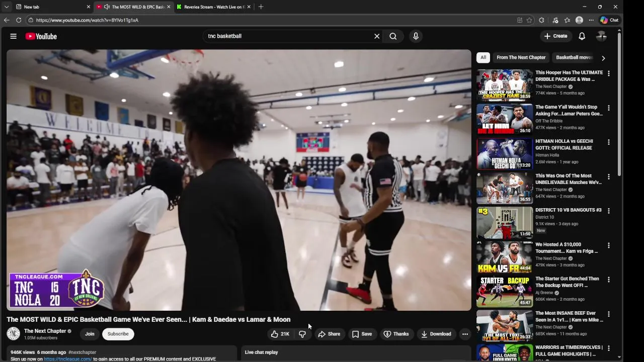
Task: Open the favorites list icon in toolbar
Action: pyautogui.click(x=567, y=20)
